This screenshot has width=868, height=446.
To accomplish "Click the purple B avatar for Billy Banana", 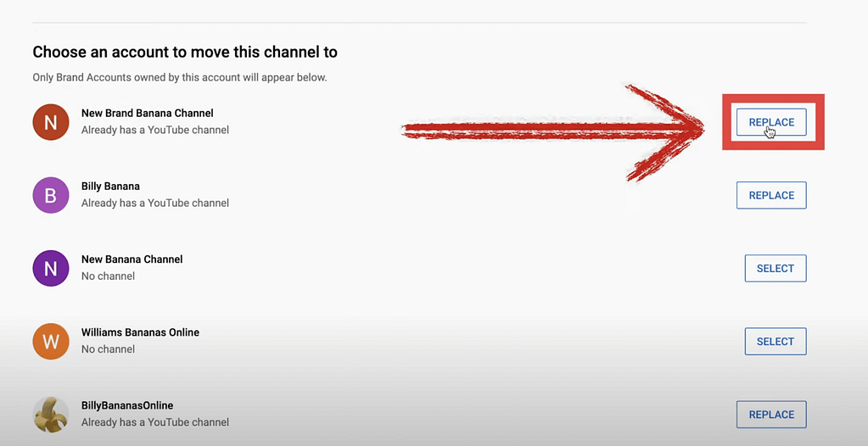I will click(50, 196).
